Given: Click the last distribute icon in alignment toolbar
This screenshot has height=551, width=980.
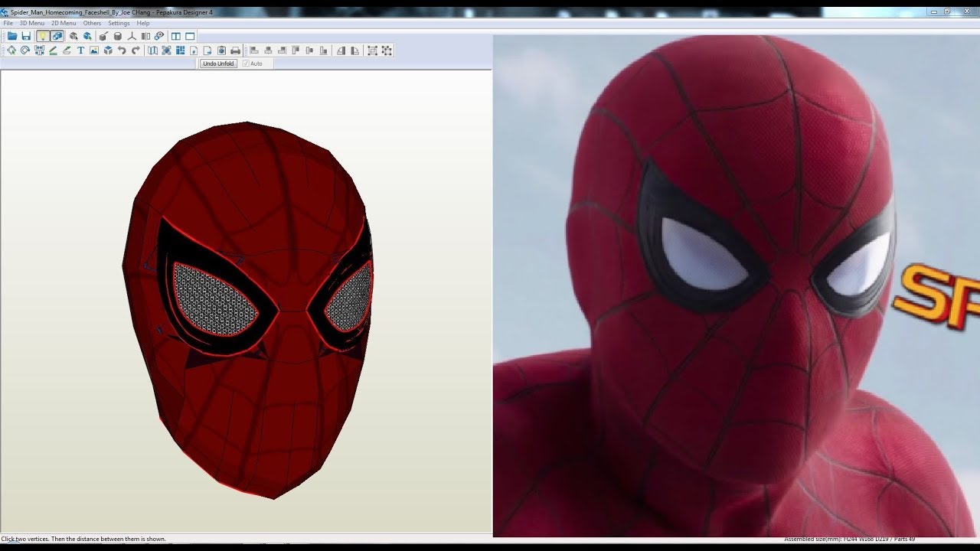Looking at the screenshot, I should pos(386,51).
